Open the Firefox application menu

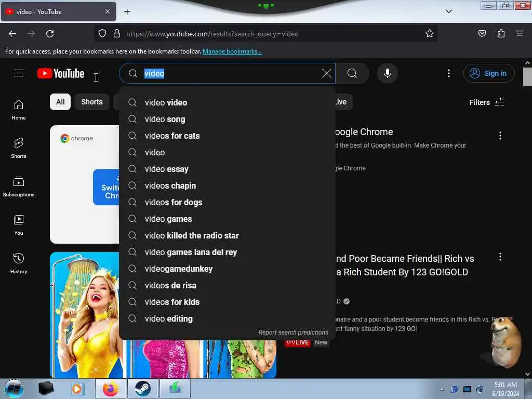(x=520, y=34)
